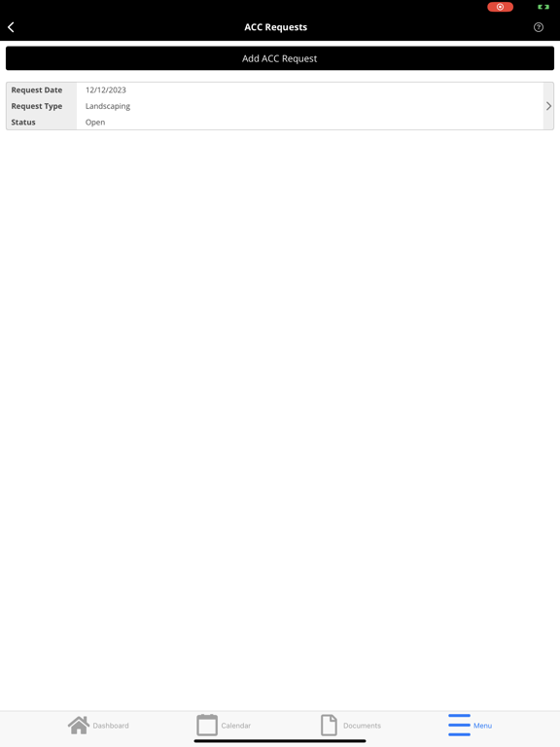This screenshot has width=560, height=747.
Task: Tap the Add ACC Request button
Action: point(280,58)
